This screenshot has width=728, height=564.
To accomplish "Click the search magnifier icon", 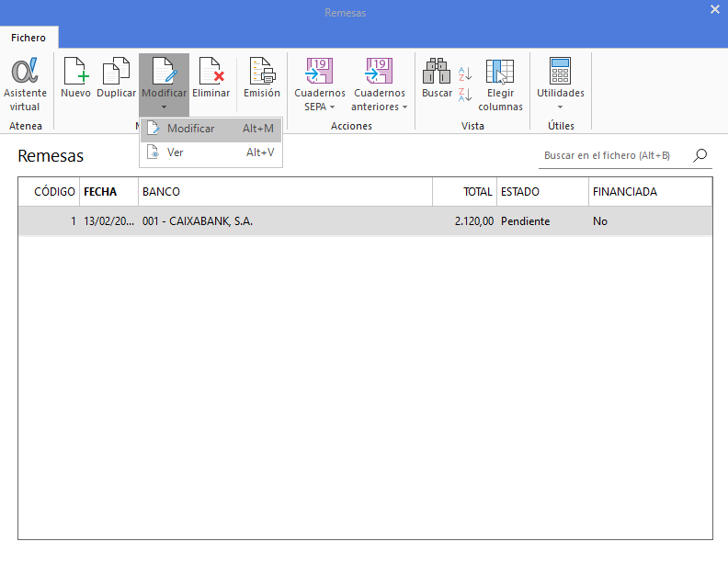I will click(x=700, y=155).
